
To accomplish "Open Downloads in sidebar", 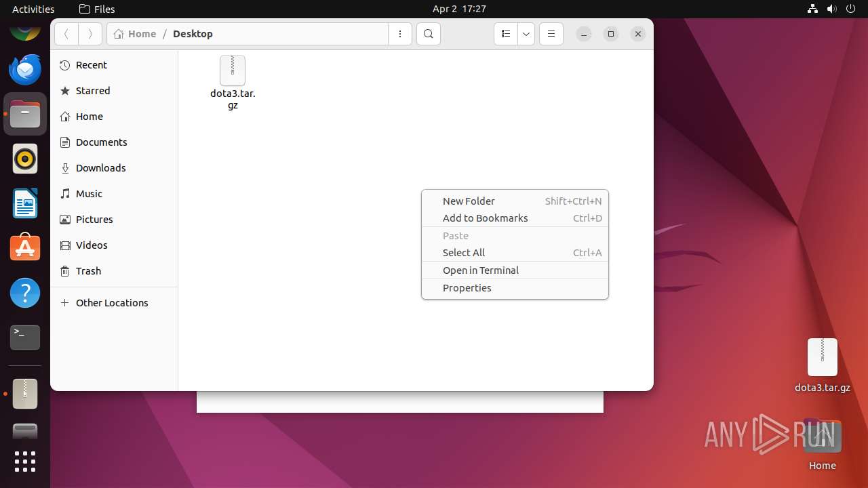I will point(114,168).
